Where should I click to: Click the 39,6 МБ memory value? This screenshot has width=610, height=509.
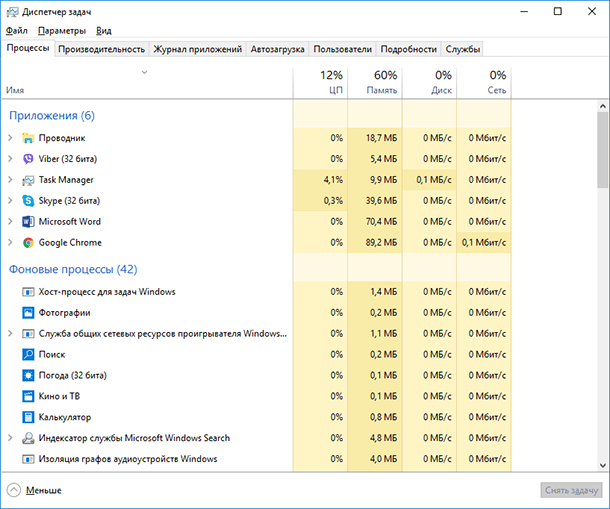pos(381,200)
